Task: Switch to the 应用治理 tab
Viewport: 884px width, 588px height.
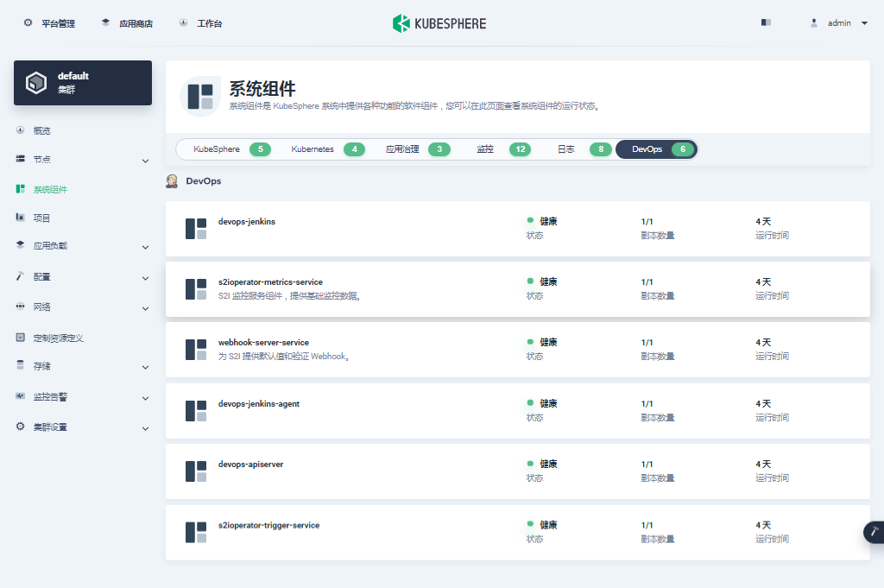Action: [x=417, y=149]
